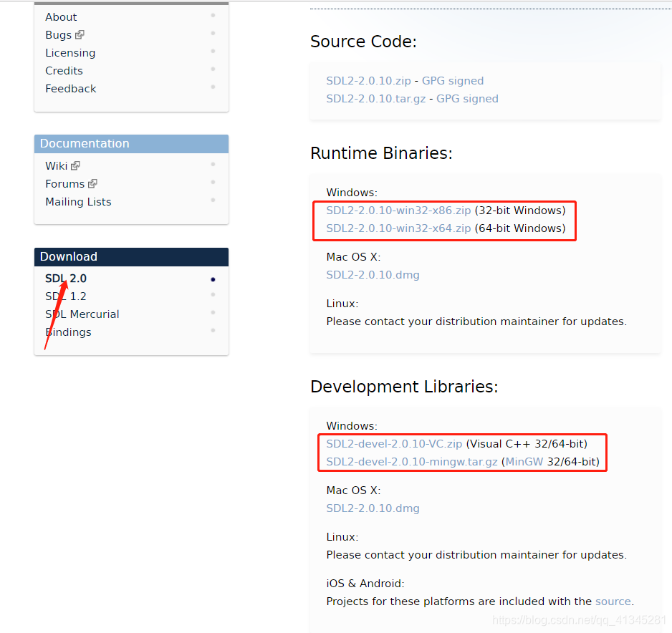The height and width of the screenshot is (633, 672).
Task: Open the SDL Mercurial page
Action: click(x=82, y=314)
